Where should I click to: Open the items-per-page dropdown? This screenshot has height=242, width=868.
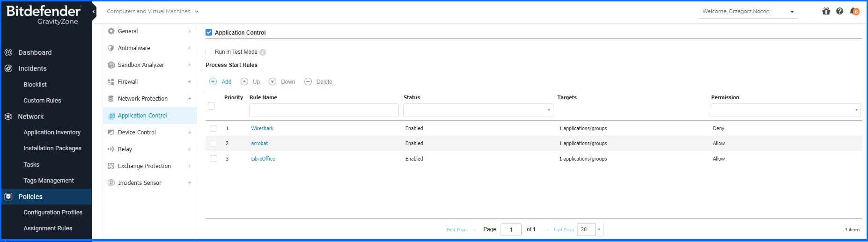pyautogui.click(x=599, y=229)
